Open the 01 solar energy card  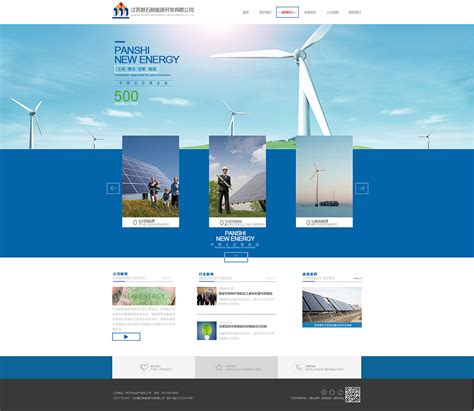[x=151, y=182]
